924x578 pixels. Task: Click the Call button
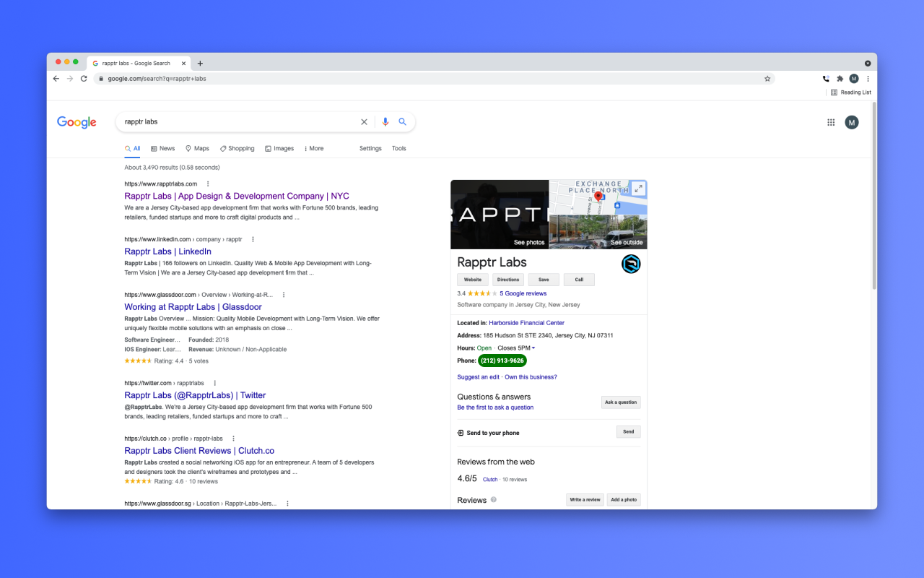(579, 280)
